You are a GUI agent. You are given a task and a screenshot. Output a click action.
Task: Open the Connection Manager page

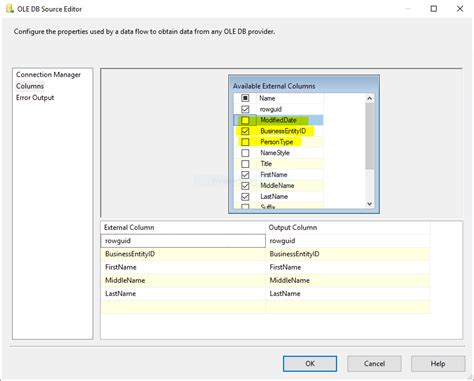[48, 75]
